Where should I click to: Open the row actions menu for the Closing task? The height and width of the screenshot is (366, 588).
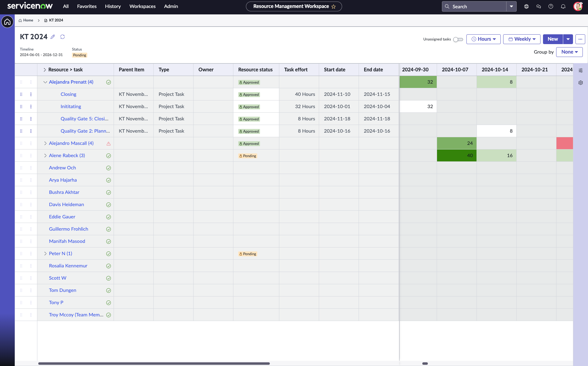[x=31, y=94]
